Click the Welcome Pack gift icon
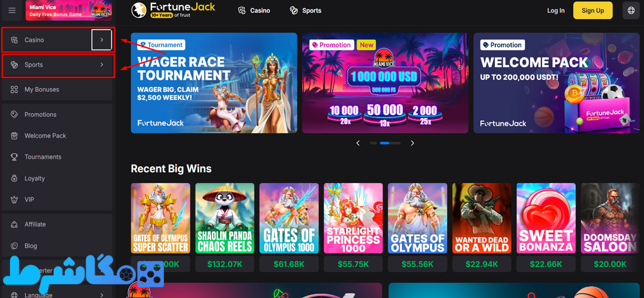Screen dimensions: 644x298 pos(14,135)
